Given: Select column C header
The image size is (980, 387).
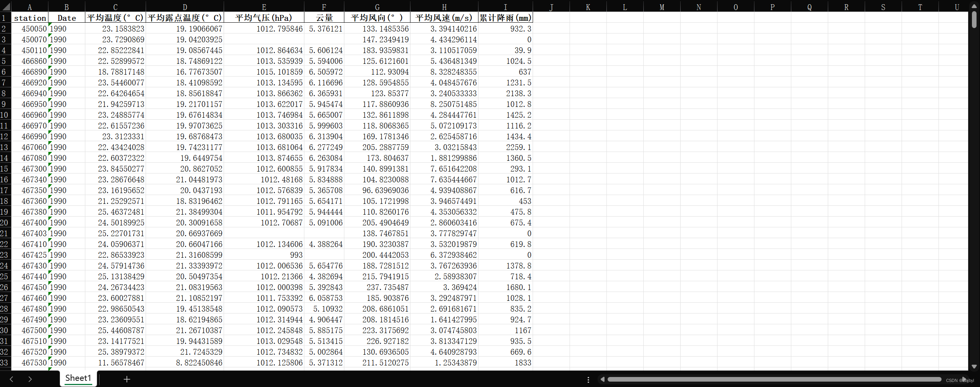Looking at the screenshot, I should pos(115,7).
